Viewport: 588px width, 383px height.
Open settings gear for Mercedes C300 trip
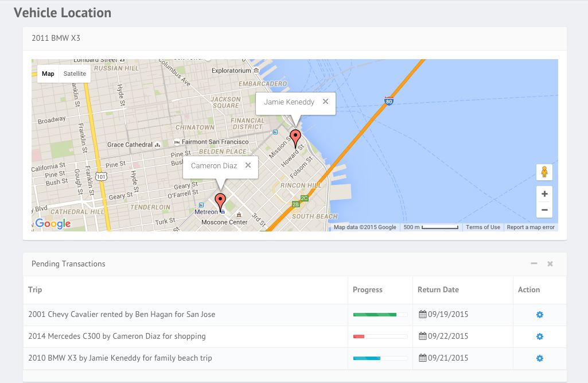(540, 336)
